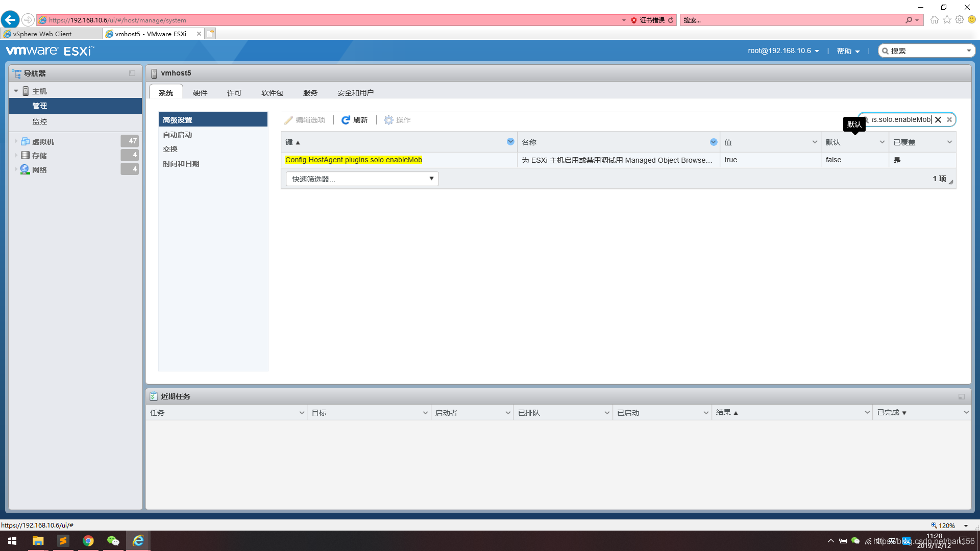Click the browser forward arrow button
The image size is (980, 551).
[28, 20]
